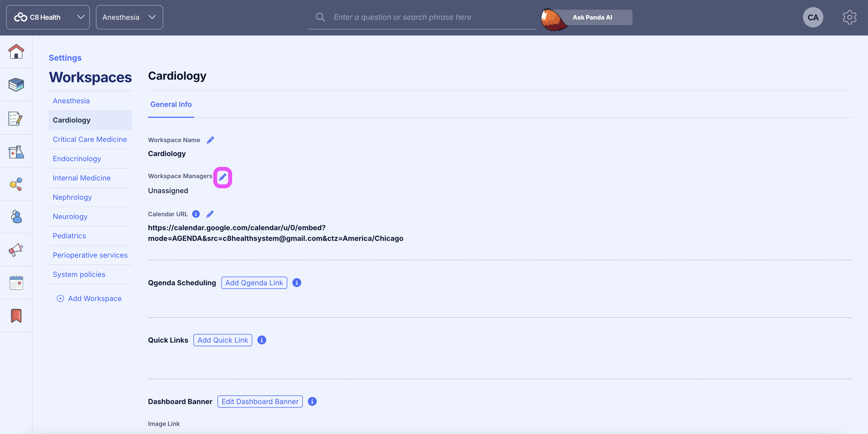
Task: Click the 'Image Link' label
Action: tap(164, 424)
